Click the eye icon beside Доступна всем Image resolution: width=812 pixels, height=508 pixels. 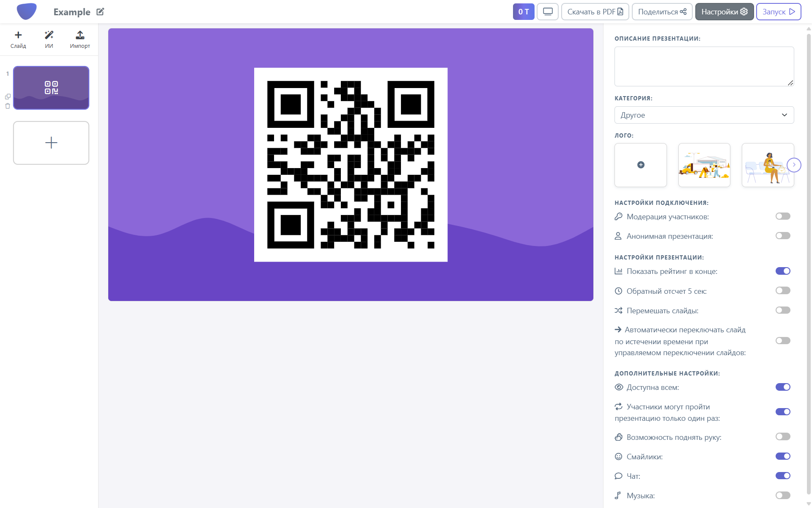pyautogui.click(x=619, y=387)
